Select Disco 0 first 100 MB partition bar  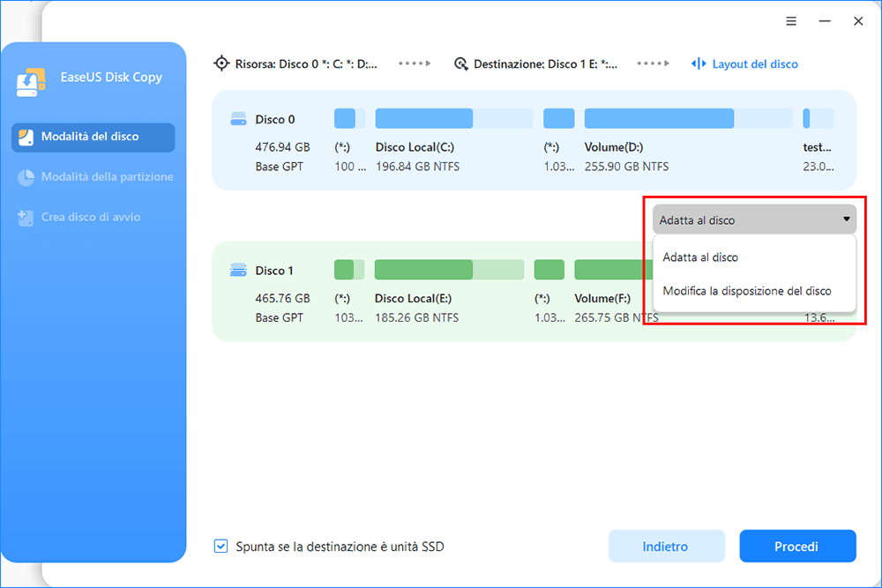349,119
